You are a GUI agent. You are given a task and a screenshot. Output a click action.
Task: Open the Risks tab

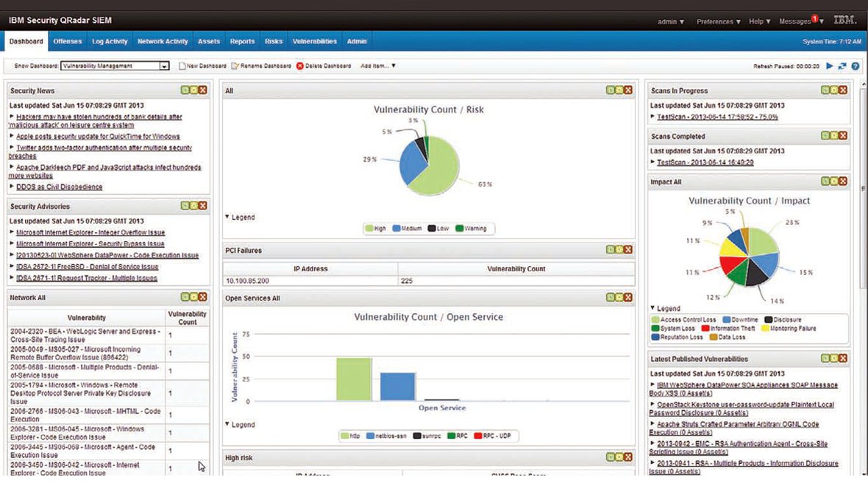[274, 41]
